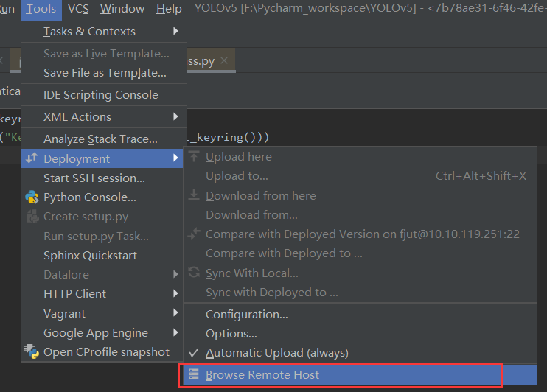Close the ss.py editor tab
The width and height of the screenshot is (547, 392).
(224, 60)
